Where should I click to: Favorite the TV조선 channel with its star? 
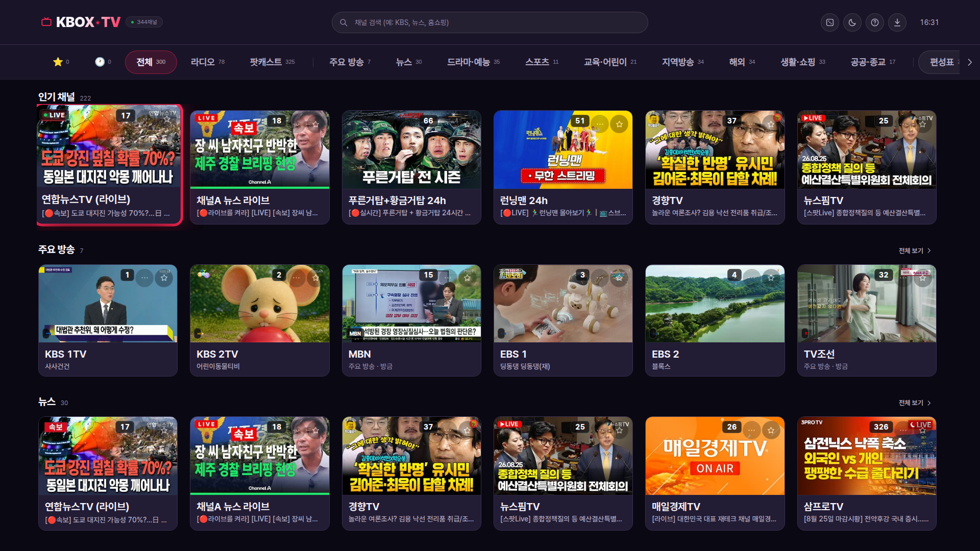tap(922, 278)
